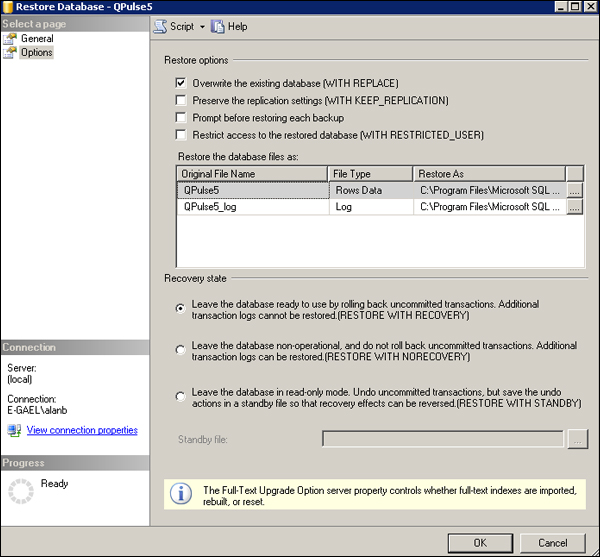Select the QPulse5_log file name cell
This screenshot has width=600, height=557.
(x=253, y=207)
